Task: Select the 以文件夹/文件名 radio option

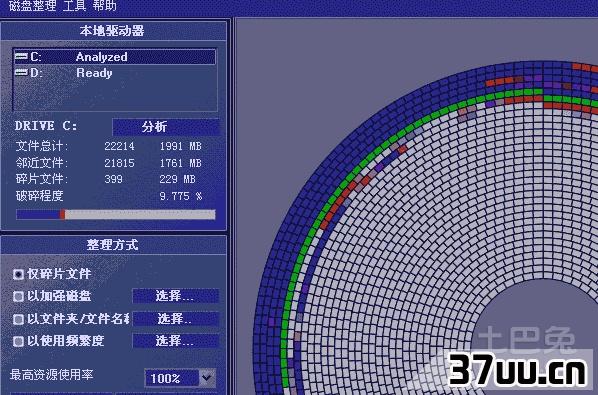Action: click(x=18, y=319)
